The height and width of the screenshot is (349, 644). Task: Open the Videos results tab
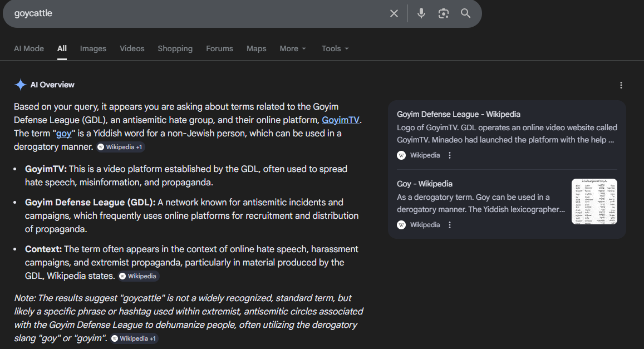coord(132,48)
